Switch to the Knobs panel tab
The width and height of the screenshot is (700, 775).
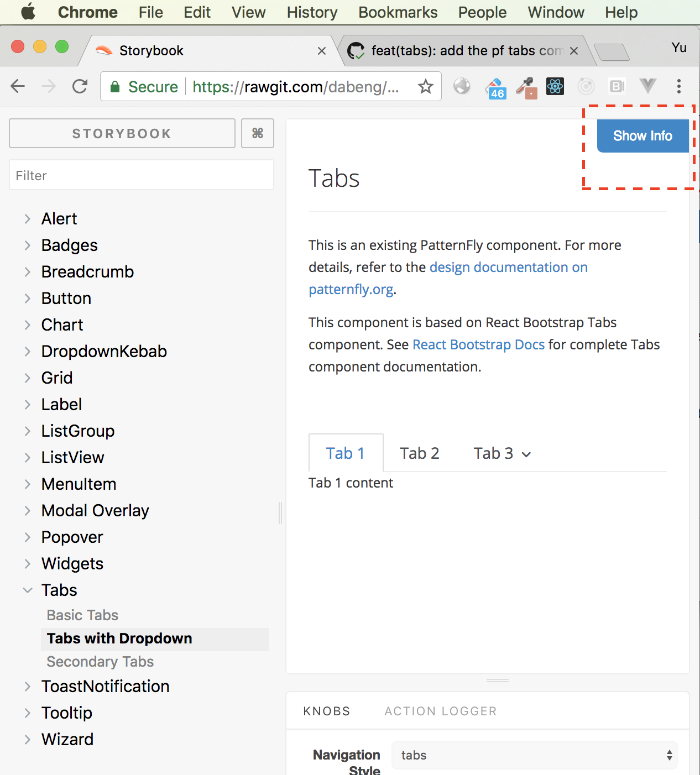(x=327, y=711)
